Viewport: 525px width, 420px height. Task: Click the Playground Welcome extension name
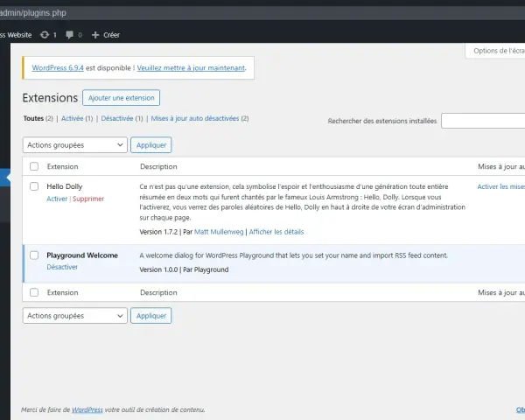pos(82,255)
